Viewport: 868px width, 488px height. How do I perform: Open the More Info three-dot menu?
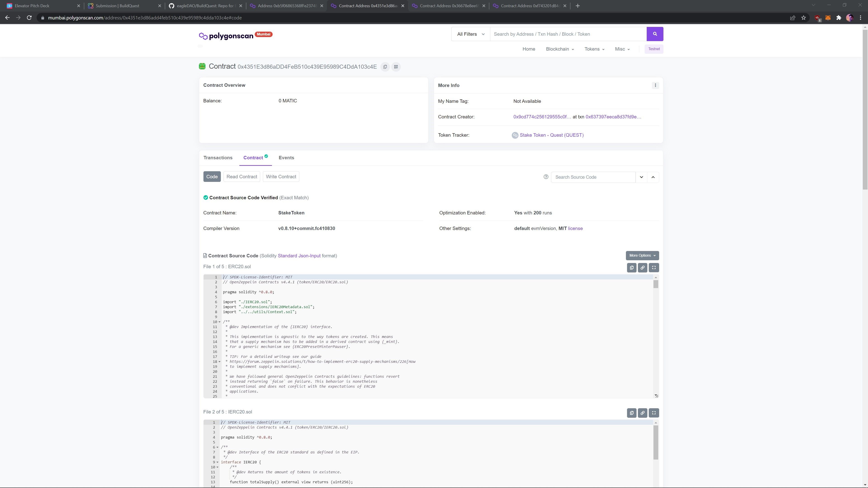pyautogui.click(x=655, y=85)
